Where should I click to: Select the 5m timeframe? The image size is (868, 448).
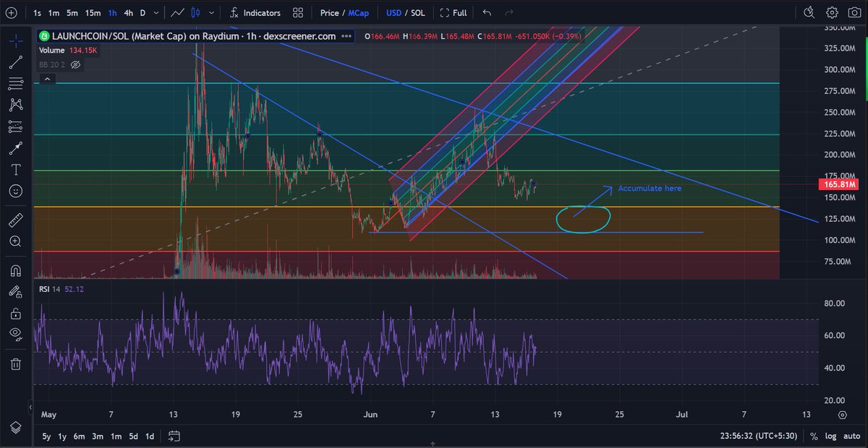point(72,13)
